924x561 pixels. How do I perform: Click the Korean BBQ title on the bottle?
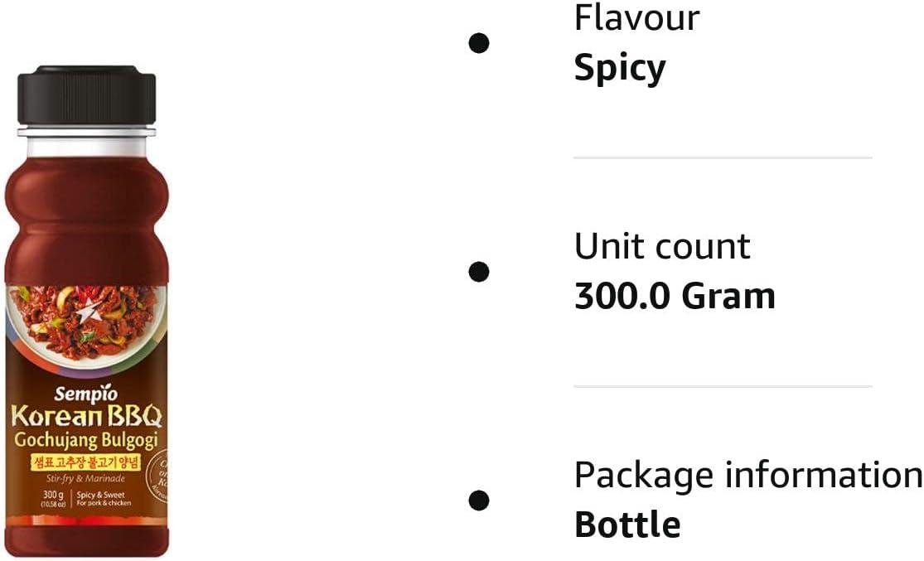coord(85,414)
